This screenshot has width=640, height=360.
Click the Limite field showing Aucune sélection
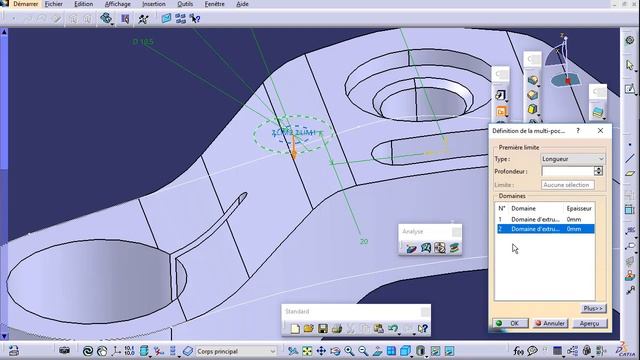[568, 185]
